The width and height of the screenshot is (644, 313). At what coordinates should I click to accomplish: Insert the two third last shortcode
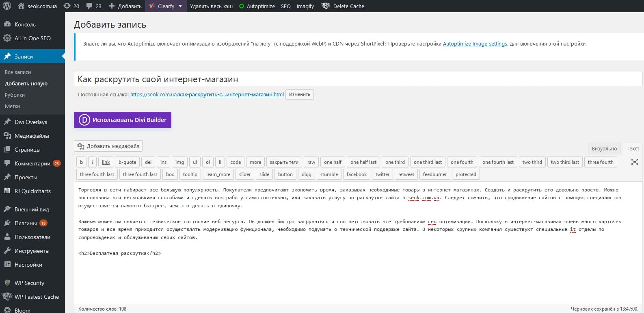pyautogui.click(x=565, y=162)
